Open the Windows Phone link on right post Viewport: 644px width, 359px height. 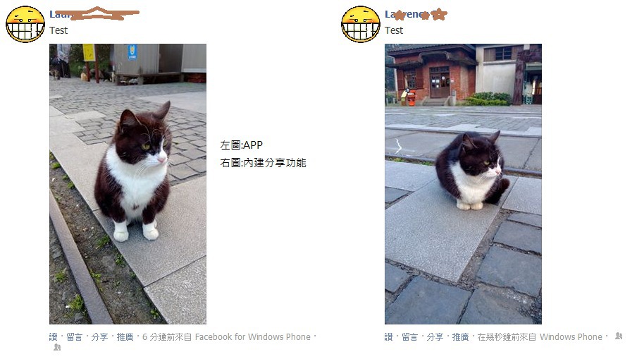(x=571, y=337)
